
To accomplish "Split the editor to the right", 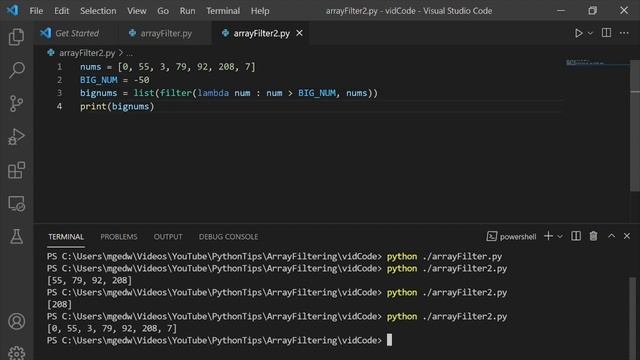I will 606,33.
